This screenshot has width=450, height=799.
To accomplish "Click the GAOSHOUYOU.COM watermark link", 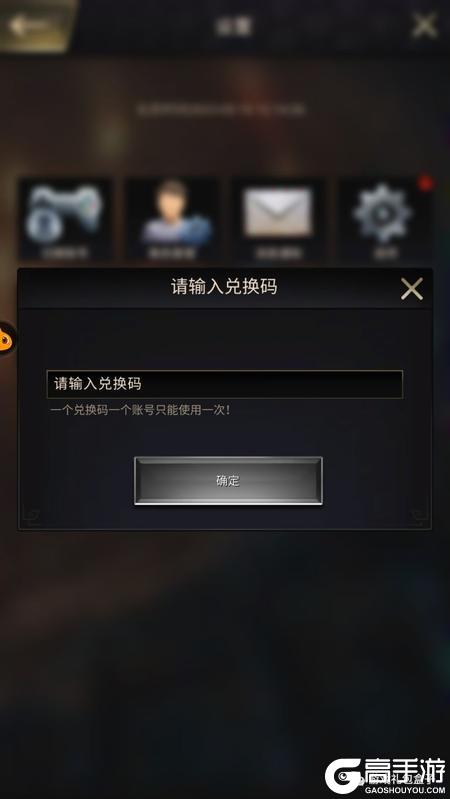I will (x=404, y=789).
